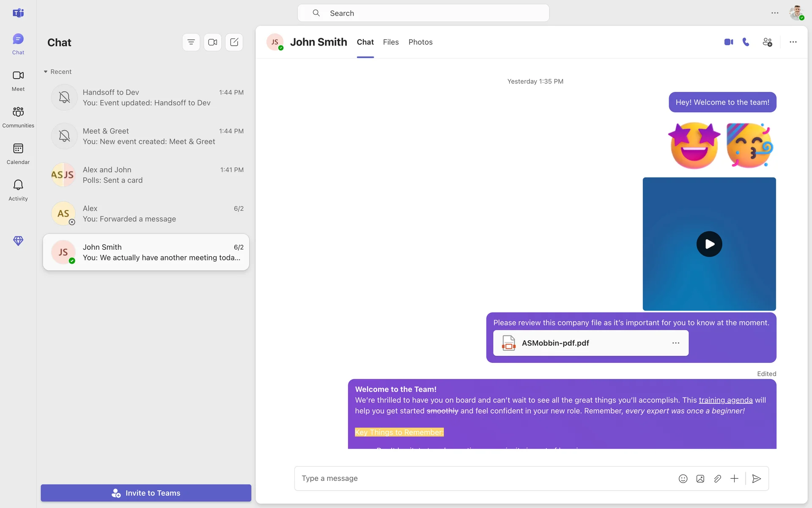Open the emoji picker in the compose bar
This screenshot has width=812, height=508.
coord(683,478)
